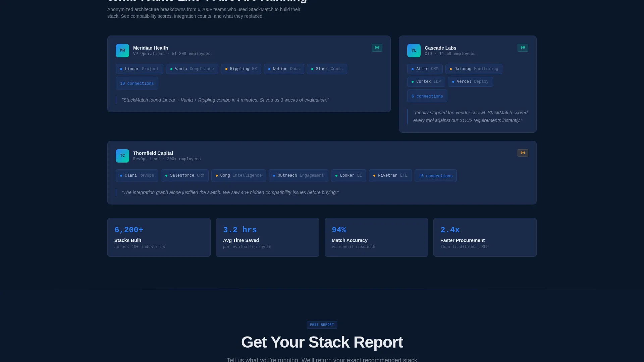Click the Thornfield Capital company name

[153, 153]
